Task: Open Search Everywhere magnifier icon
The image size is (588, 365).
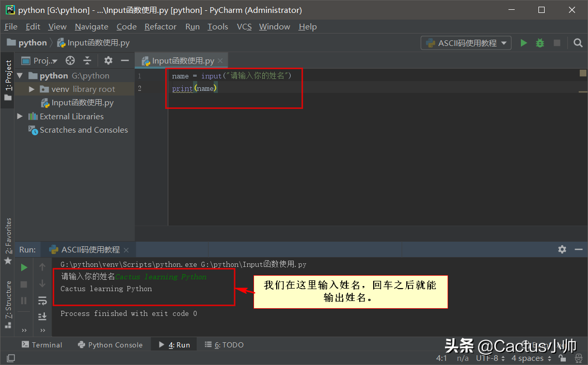Action: pos(578,43)
